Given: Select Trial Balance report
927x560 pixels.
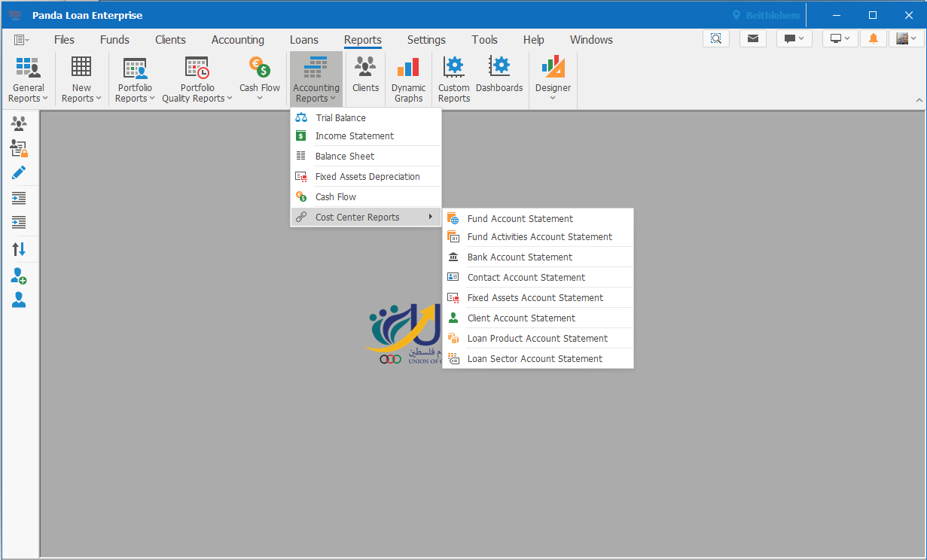Looking at the screenshot, I should 366,117.
